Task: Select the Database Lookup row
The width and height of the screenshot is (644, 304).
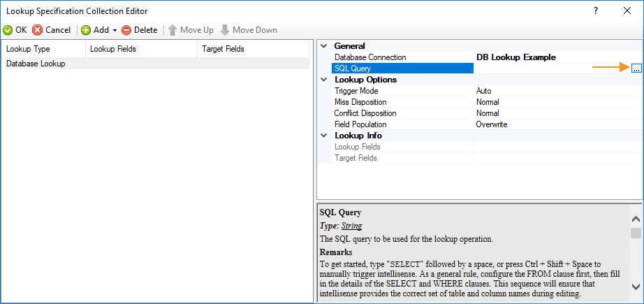Action: [36, 64]
